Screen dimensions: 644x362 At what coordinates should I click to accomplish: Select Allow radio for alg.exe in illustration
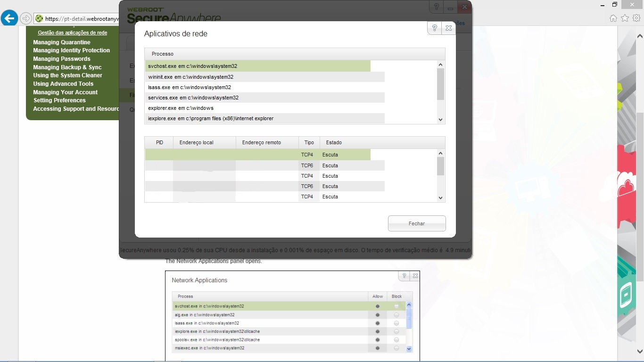[x=378, y=314]
